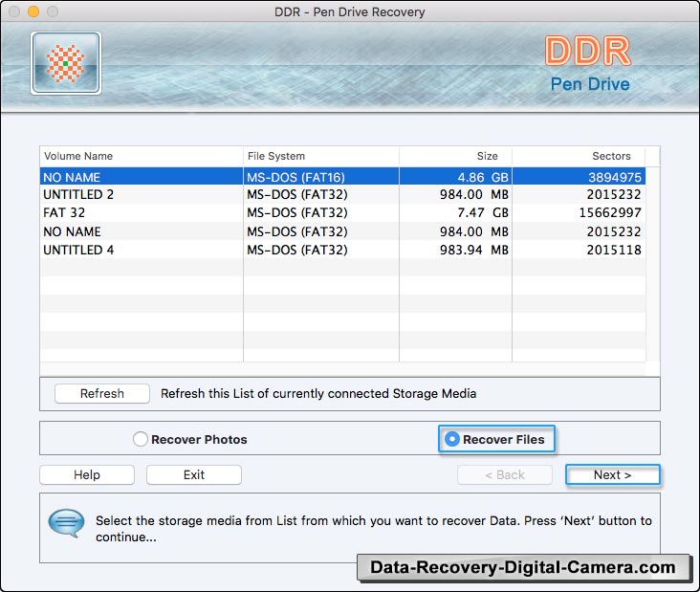Sort by File System column header
700x592 pixels.
[x=321, y=156]
